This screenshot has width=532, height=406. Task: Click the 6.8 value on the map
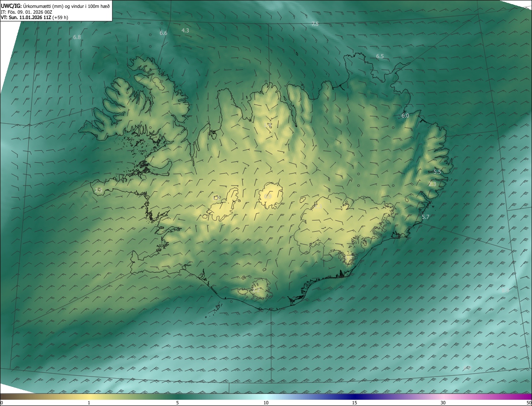pyautogui.click(x=77, y=37)
